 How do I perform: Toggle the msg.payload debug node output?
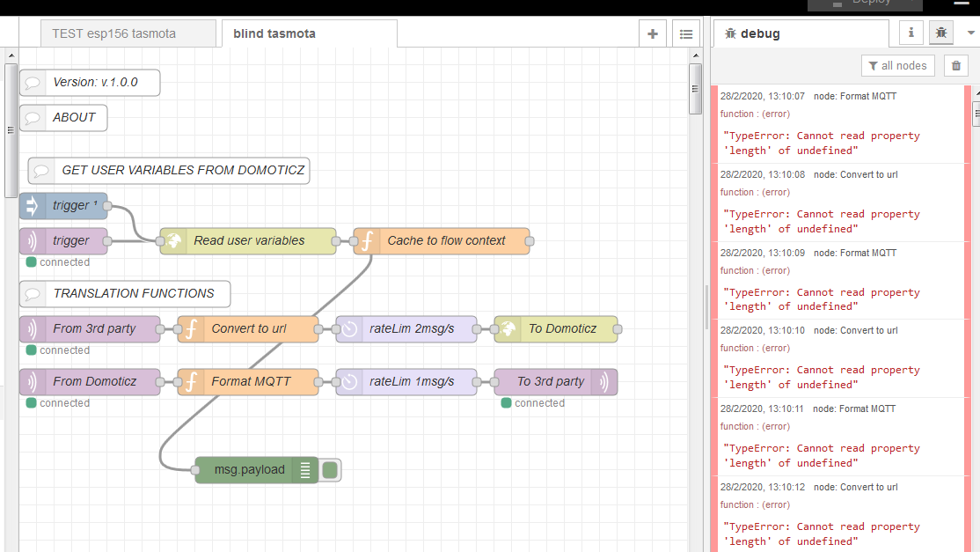coord(330,469)
